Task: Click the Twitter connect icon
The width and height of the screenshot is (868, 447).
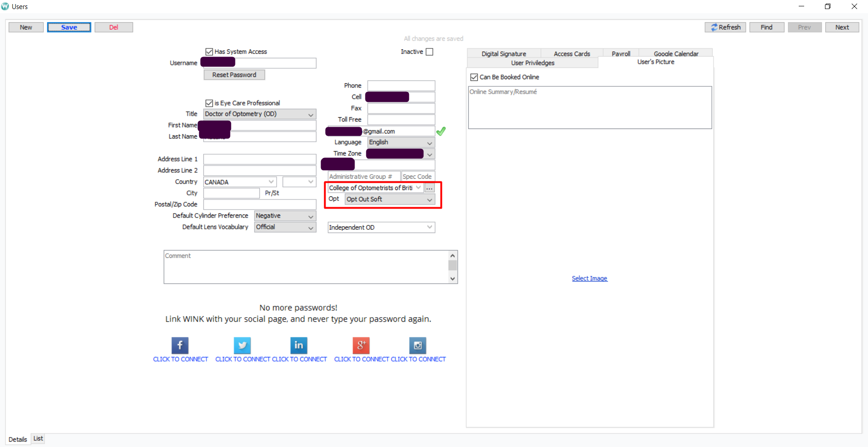Action: tap(242, 346)
